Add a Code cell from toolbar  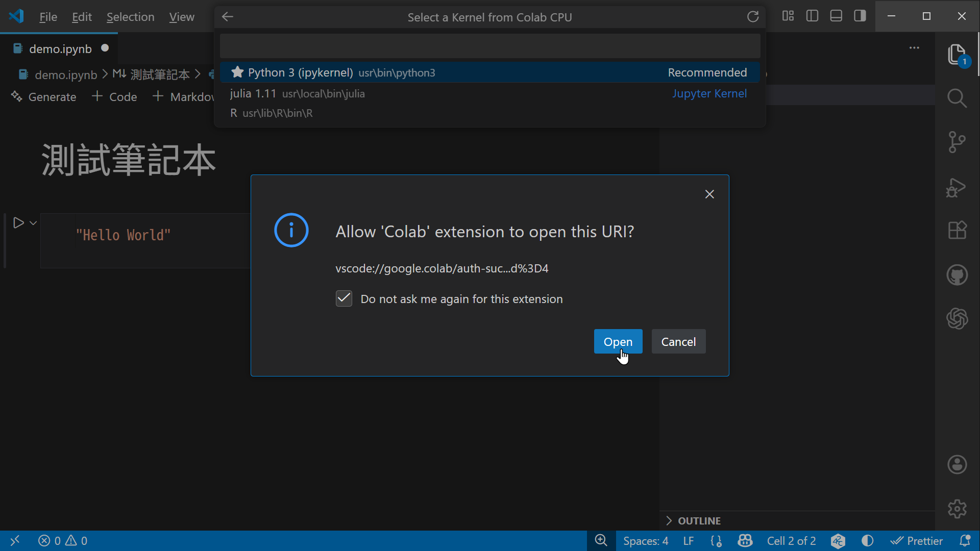click(114, 96)
